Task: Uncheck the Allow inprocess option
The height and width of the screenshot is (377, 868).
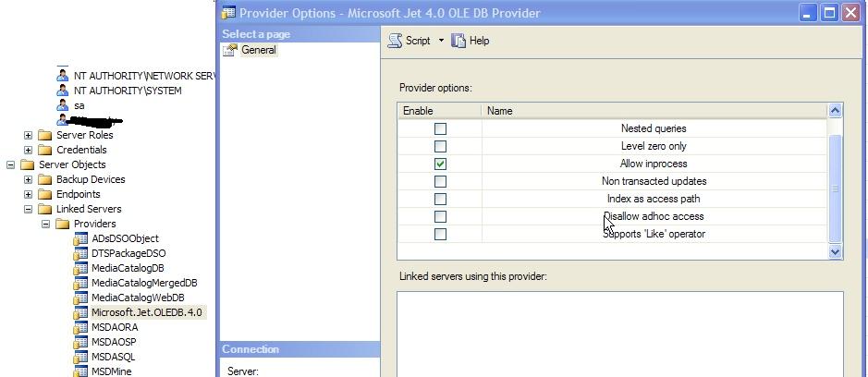Action: point(440,164)
